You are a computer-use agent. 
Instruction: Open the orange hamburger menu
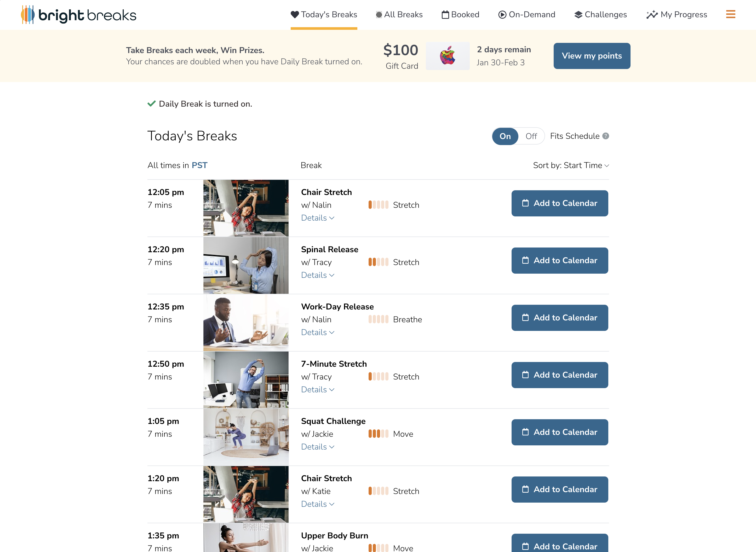click(x=731, y=14)
